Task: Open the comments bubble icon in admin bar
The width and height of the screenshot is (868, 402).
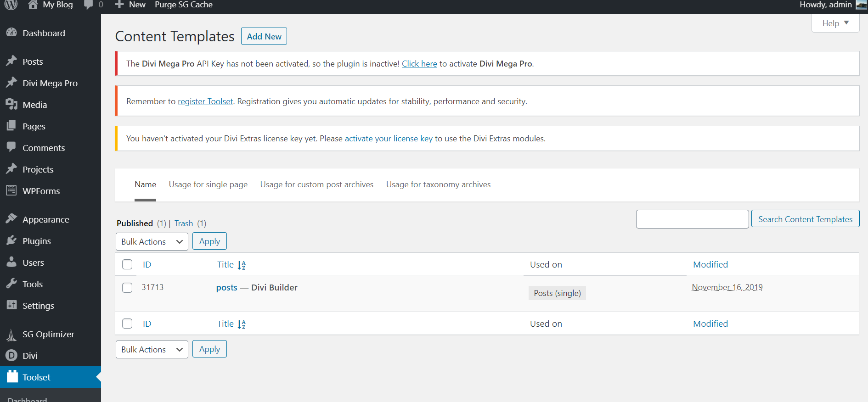Action: pos(89,5)
